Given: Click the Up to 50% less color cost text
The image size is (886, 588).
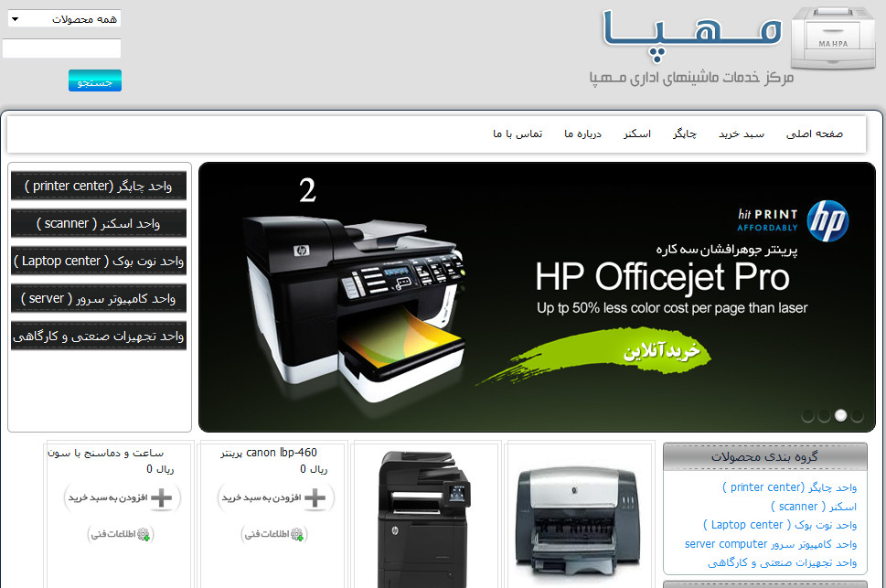Looking at the screenshot, I should tap(672, 308).
